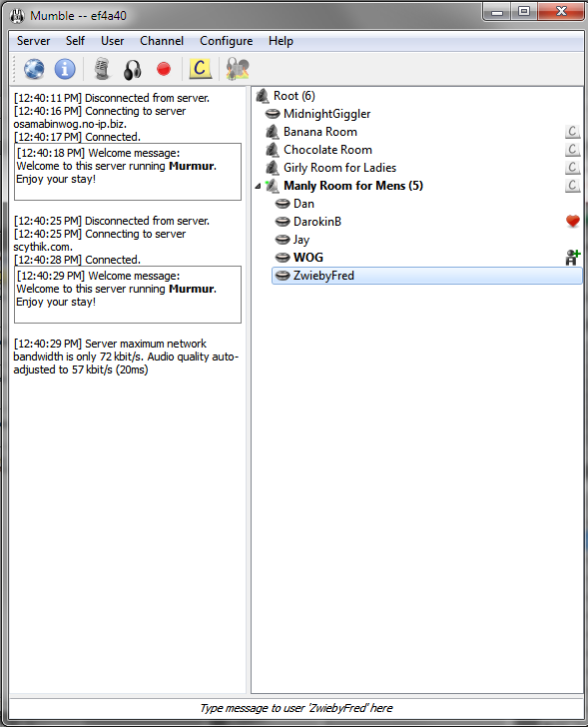
Task: Click the message box for ZwiebyFred
Action: coord(296,708)
